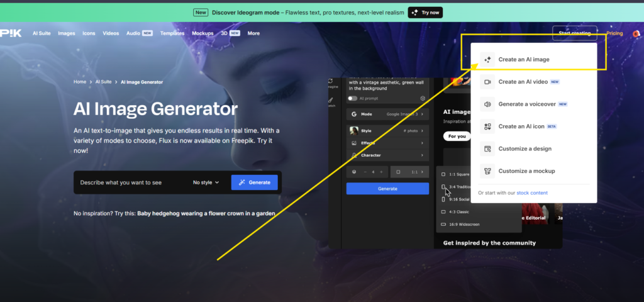The height and width of the screenshot is (302, 644).
Task: Click the Try now banner button
Action: click(425, 13)
